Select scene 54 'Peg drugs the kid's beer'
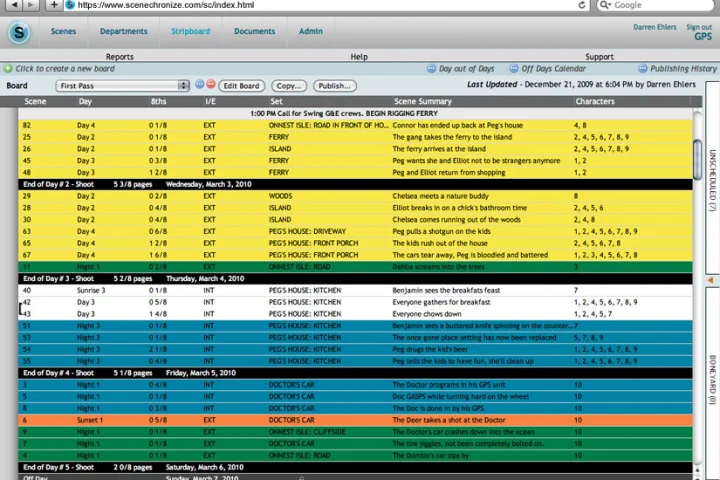The height and width of the screenshot is (480, 720). [x=355, y=349]
